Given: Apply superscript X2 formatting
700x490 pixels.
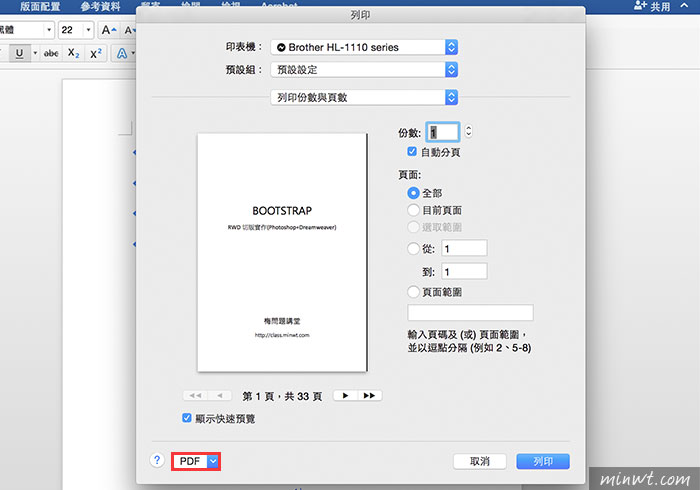Looking at the screenshot, I should [x=96, y=54].
